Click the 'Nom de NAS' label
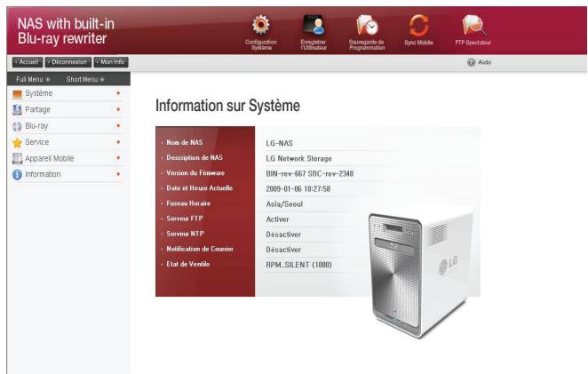The width and height of the screenshot is (588, 374). 185,142
